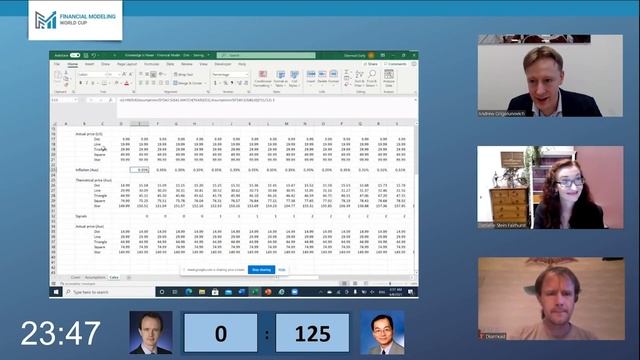Viewport: 640px width, 360px height.
Task: Open File Explorer from taskbar
Action: coord(202,292)
